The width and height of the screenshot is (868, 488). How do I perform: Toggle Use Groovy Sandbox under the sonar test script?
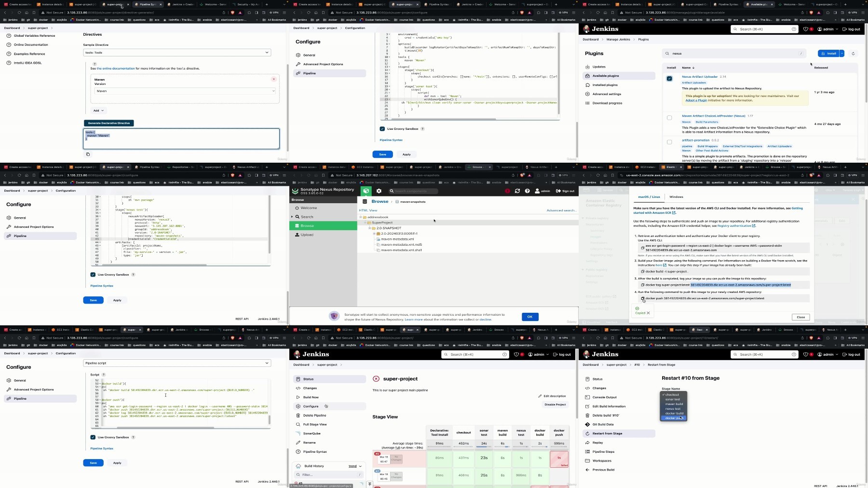382,129
